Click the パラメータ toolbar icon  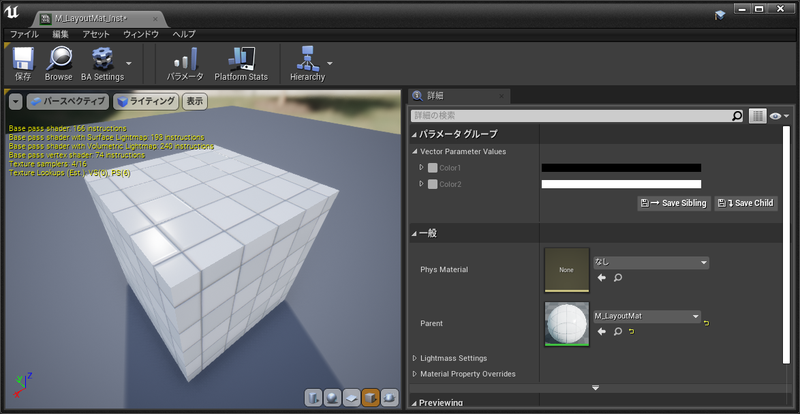185,59
